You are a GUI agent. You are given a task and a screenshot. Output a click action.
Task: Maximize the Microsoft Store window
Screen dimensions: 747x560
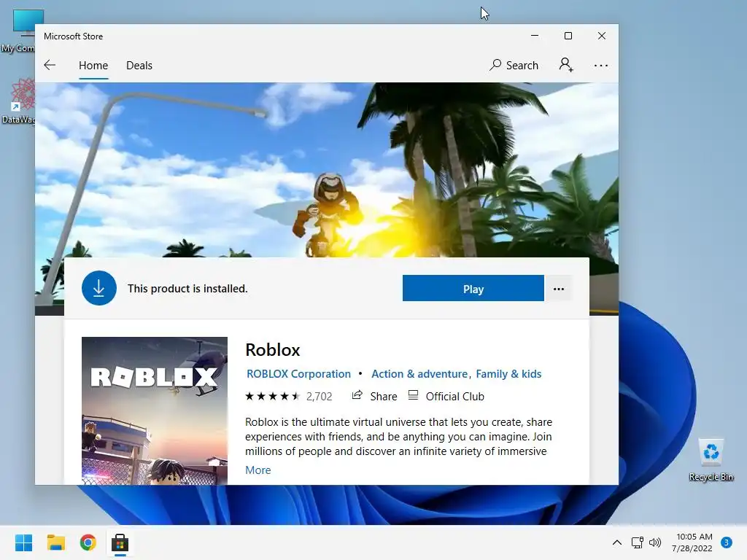(568, 36)
